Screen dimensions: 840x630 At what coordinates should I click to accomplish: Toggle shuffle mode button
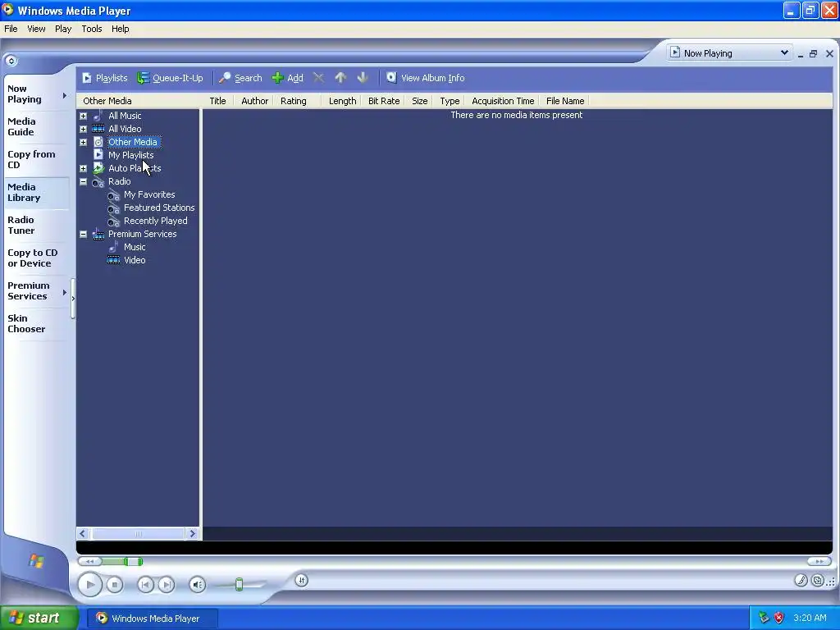(x=302, y=580)
